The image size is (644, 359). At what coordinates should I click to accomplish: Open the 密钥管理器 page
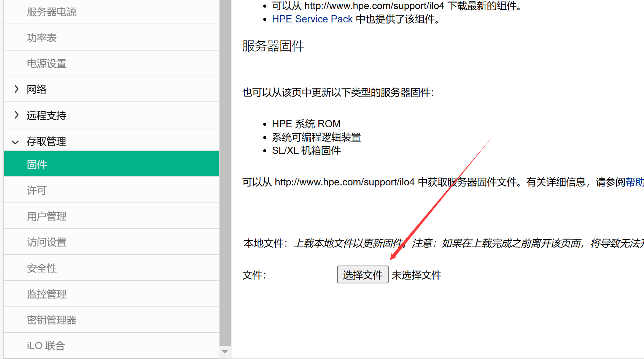pyautogui.click(x=51, y=319)
